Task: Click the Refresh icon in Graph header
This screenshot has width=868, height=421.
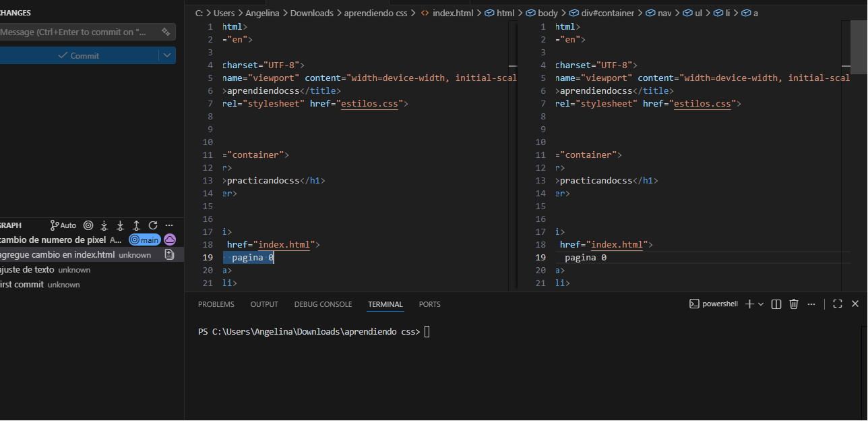Action: (x=153, y=225)
